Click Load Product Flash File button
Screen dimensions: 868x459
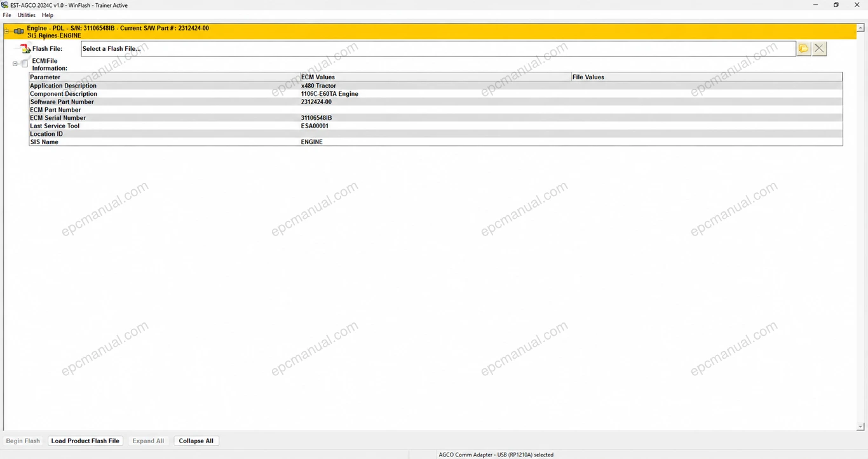pos(85,441)
